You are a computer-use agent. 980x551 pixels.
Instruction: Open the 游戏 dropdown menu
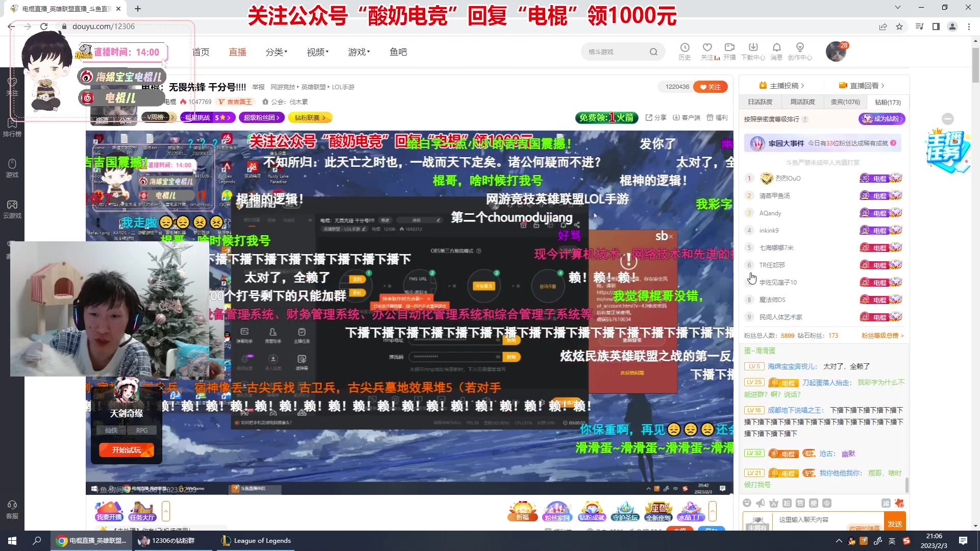tap(359, 52)
